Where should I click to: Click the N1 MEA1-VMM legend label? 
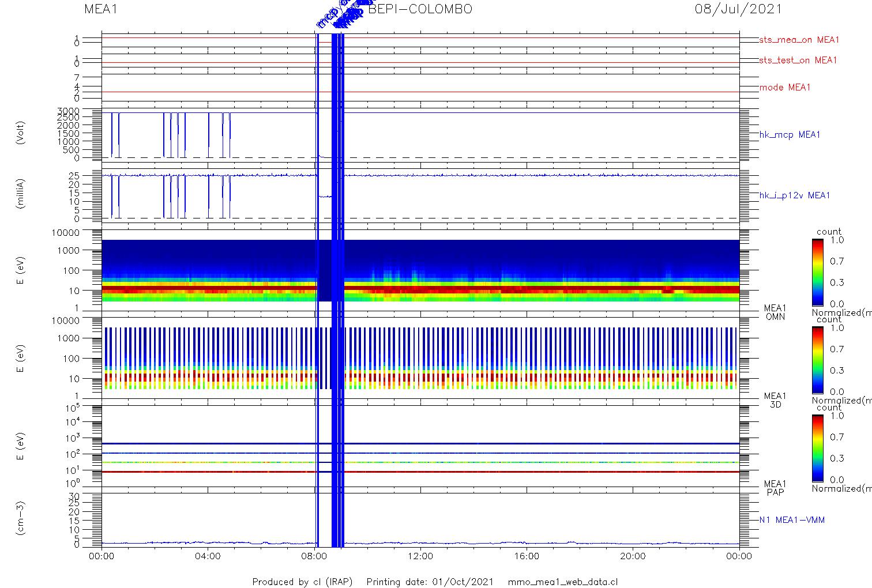coord(792,520)
